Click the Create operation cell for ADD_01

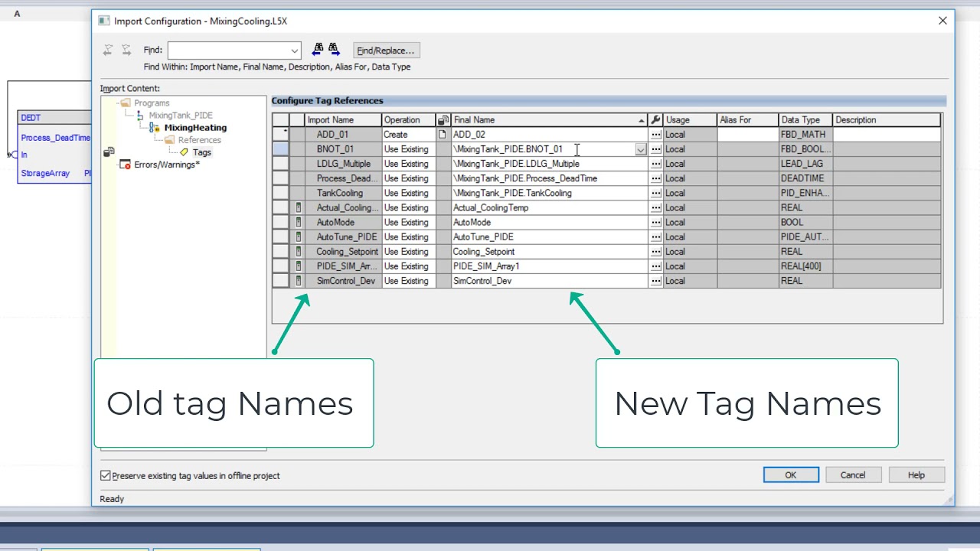409,135
